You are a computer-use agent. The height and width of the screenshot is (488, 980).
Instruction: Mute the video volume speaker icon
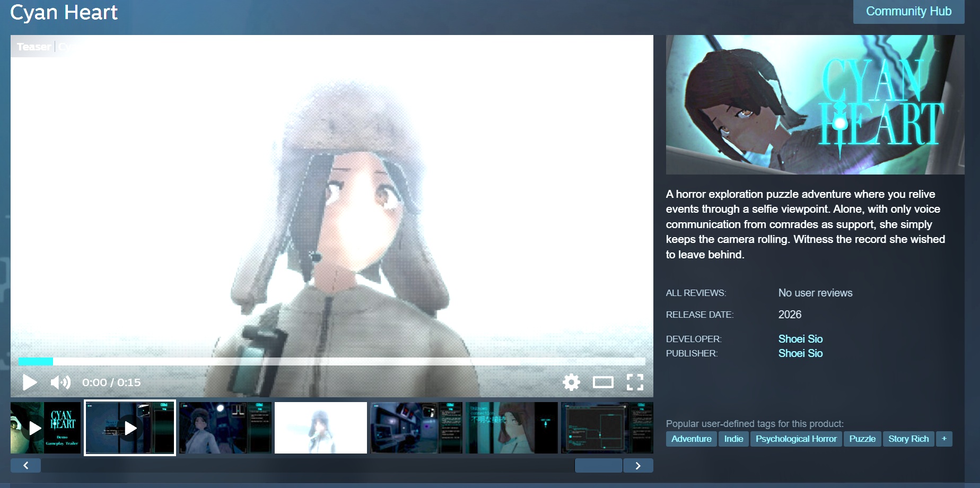60,382
